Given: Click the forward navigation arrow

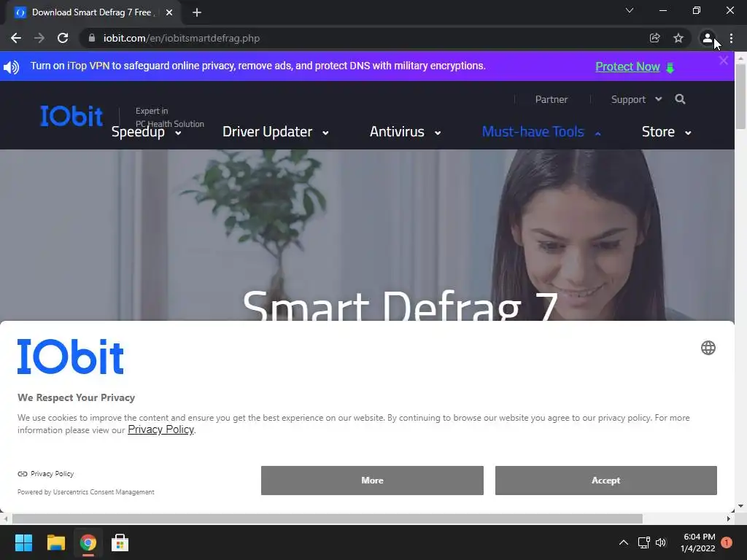Looking at the screenshot, I should [x=39, y=38].
